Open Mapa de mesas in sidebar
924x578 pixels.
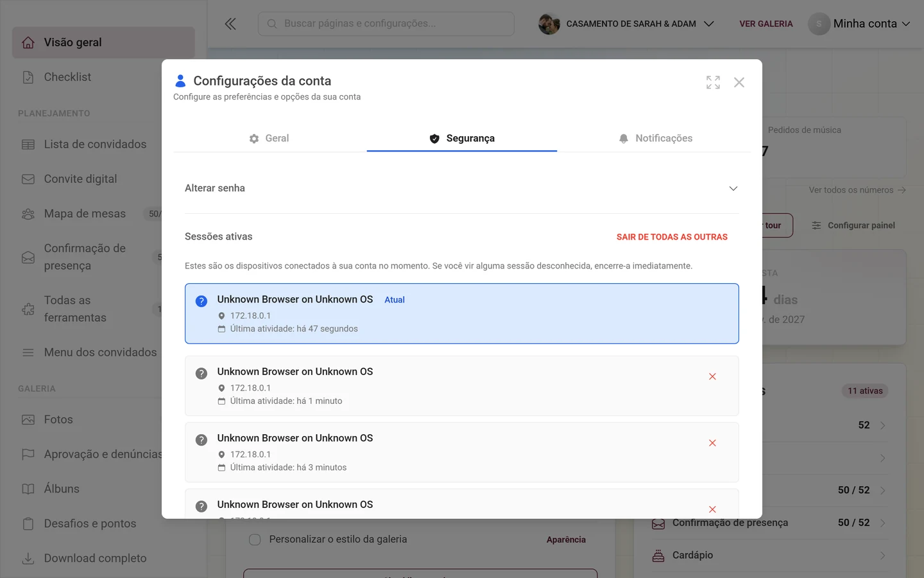[x=85, y=214]
